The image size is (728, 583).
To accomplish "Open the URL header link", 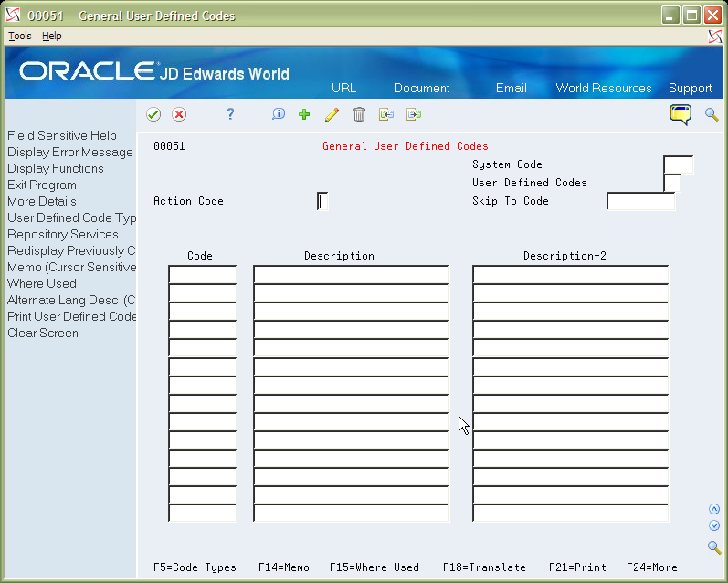I will [x=344, y=88].
